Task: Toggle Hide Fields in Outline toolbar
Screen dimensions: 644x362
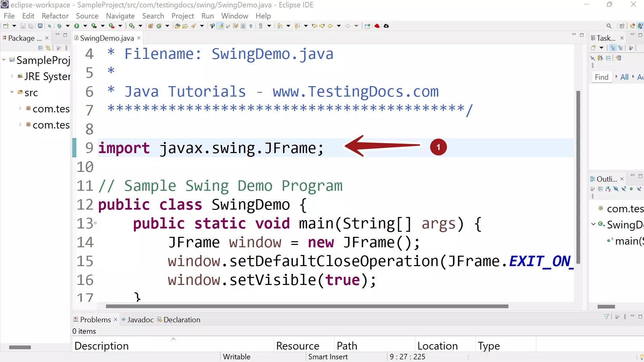Action: point(616,189)
